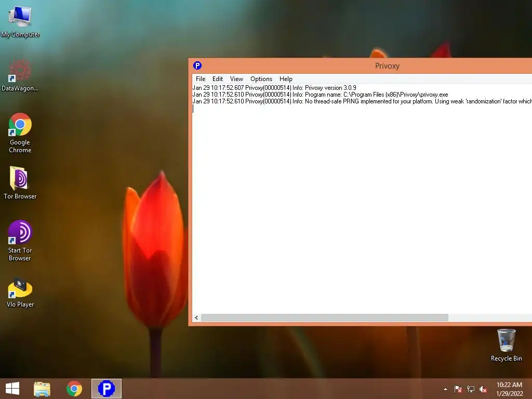Select the DataWagon desktop shortcut
Viewport: 532px width, 399px height.
[x=20, y=75]
